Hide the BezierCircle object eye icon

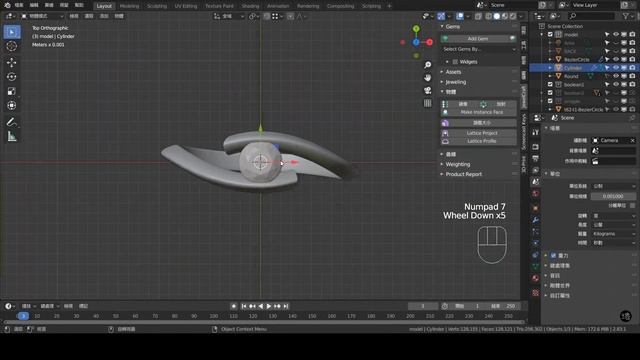616,60
